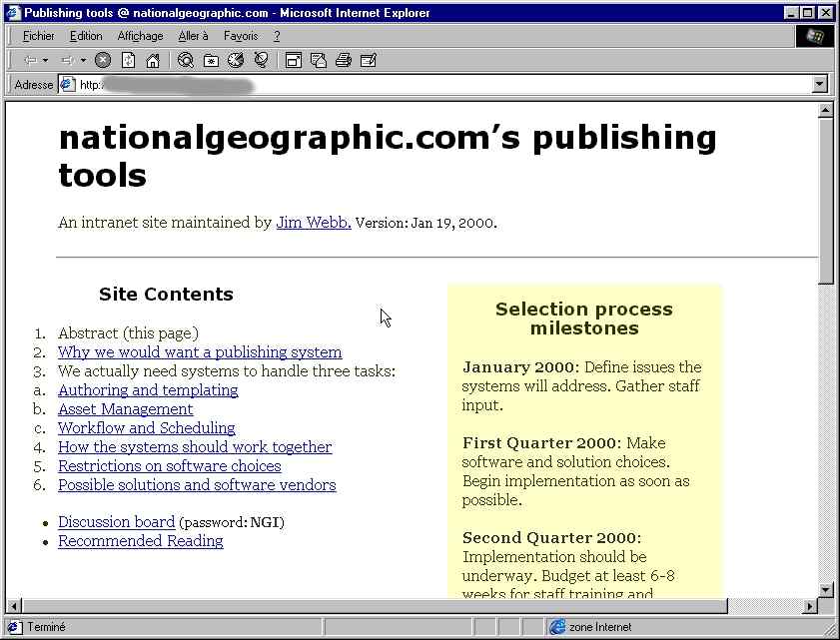This screenshot has width=840, height=640.
Task: Click the Terminé status text
Action: click(x=46, y=627)
